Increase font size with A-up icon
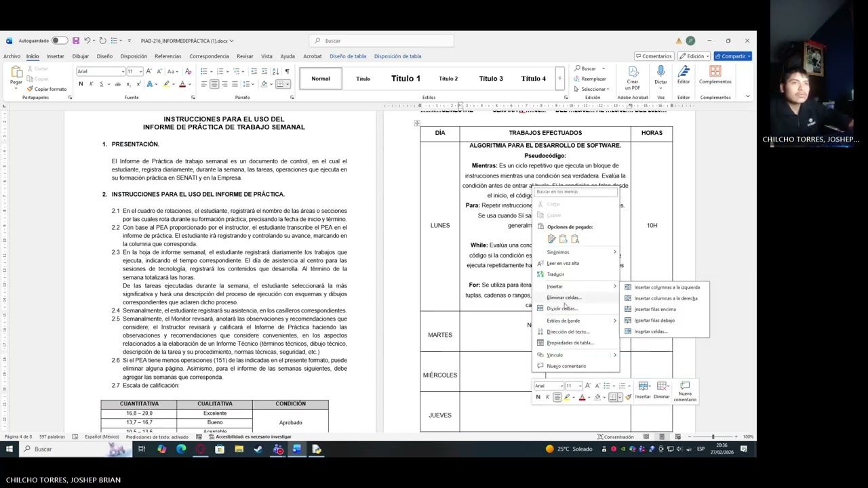 [150, 71]
